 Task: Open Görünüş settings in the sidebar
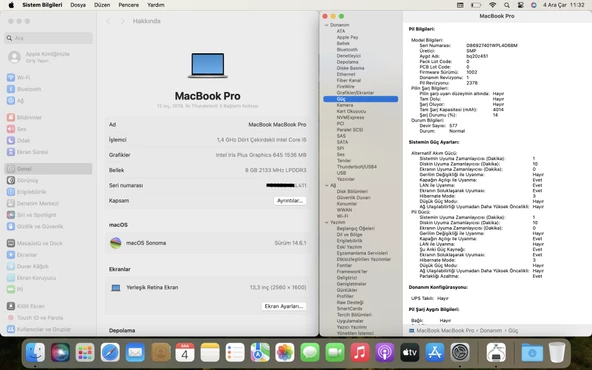[23, 180]
